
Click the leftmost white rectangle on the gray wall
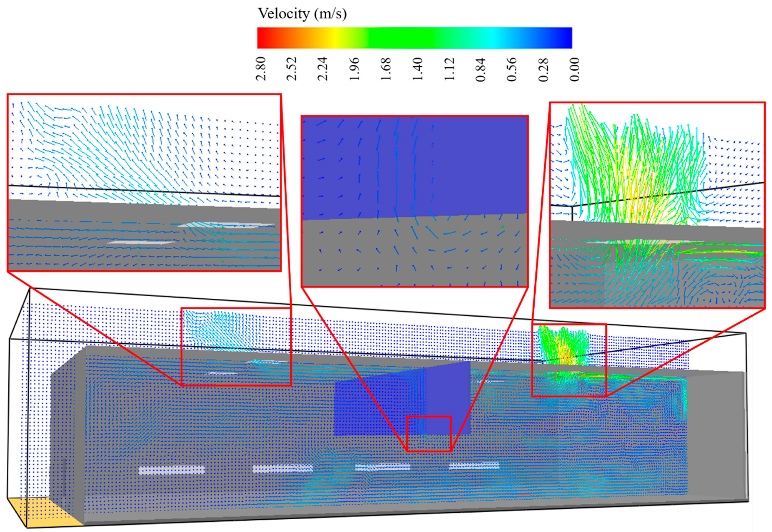pyautogui.click(x=171, y=470)
